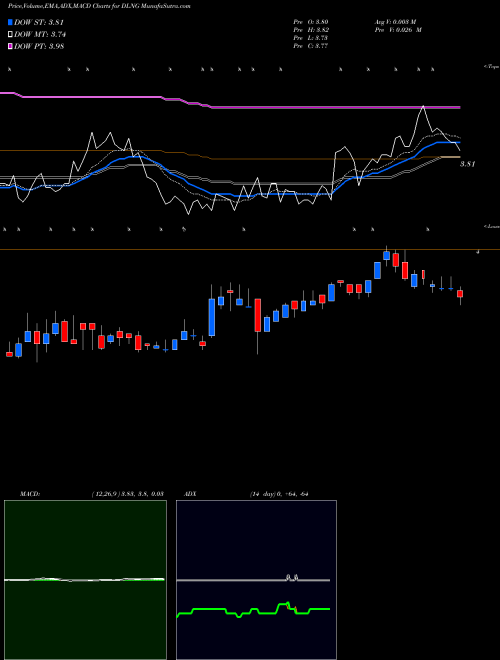Click the 'MACD:' panel heading
Viewport: 500px width, 660px height.
(x=29, y=494)
